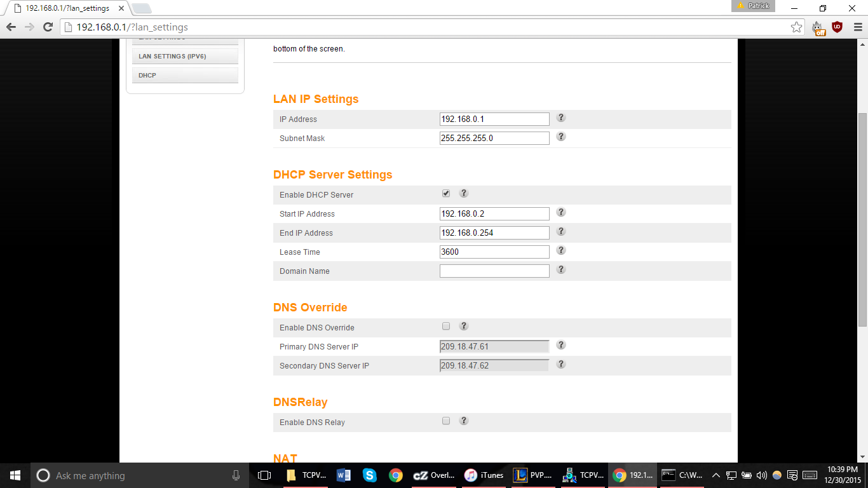This screenshot has height=488, width=868.
Task: Click the uBlock Origin extension icon
Action: (837, 27)
